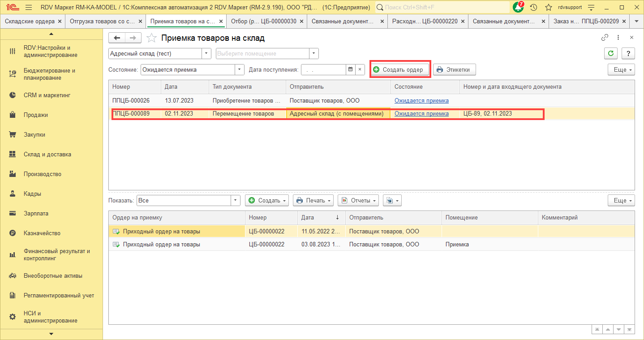Click the Выберите помещение input field
Viewport: 644px width, 340px height.
click(x=262, y=54)
